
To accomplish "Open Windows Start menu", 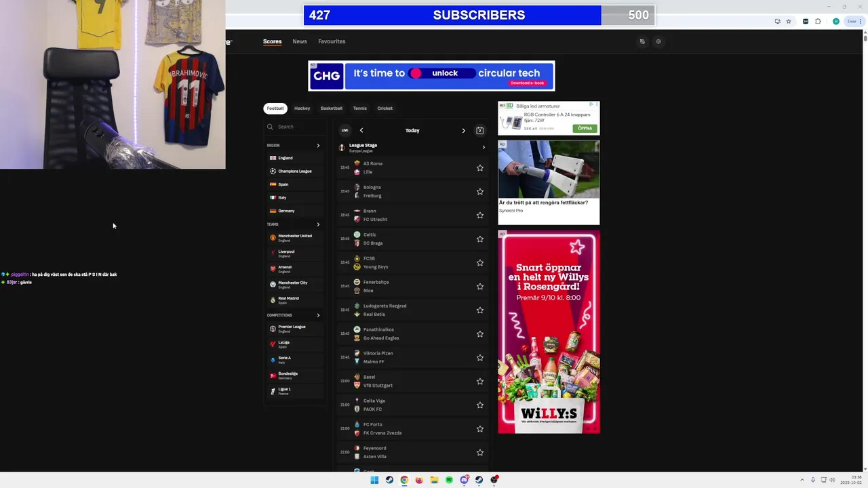I will pyautogui.click(x=374, y=480).
